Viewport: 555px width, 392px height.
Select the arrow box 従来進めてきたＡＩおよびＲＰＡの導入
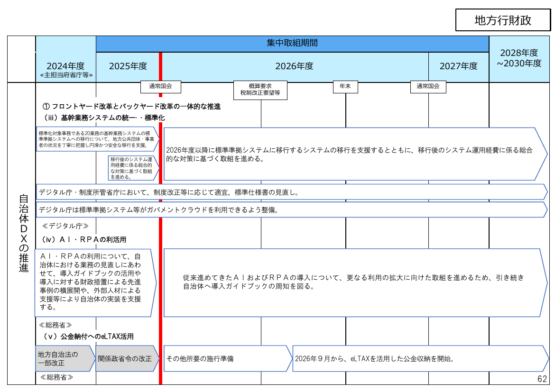tap(355, 283)
